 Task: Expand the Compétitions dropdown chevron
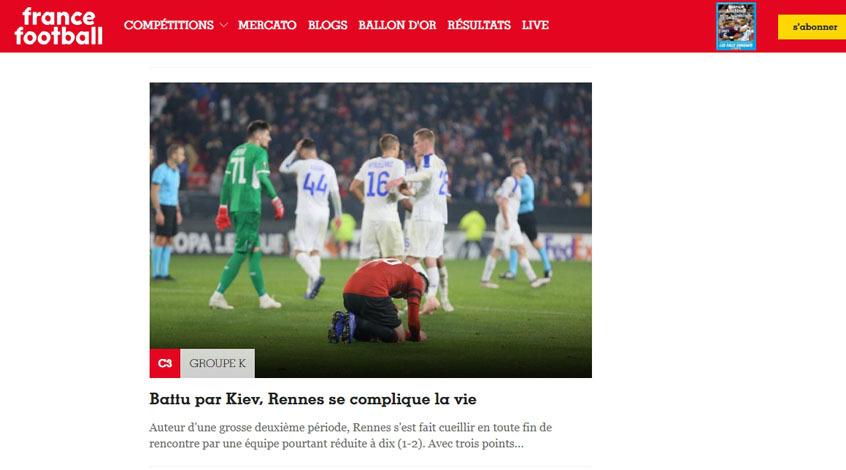click(x=223, y=25)
